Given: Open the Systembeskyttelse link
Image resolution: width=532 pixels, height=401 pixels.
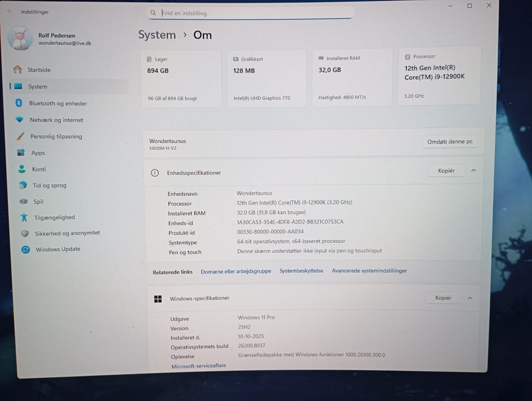Looking at the screenshot, I should click(x=301, y=271).
